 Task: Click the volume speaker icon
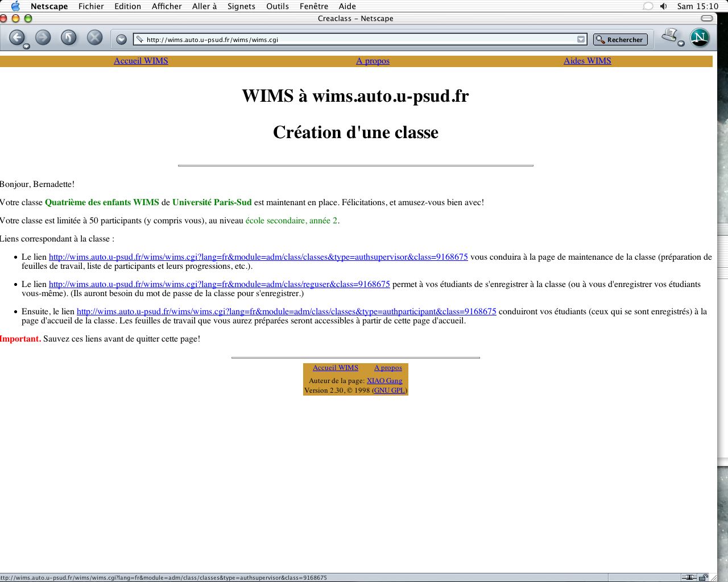coord(663,6)
